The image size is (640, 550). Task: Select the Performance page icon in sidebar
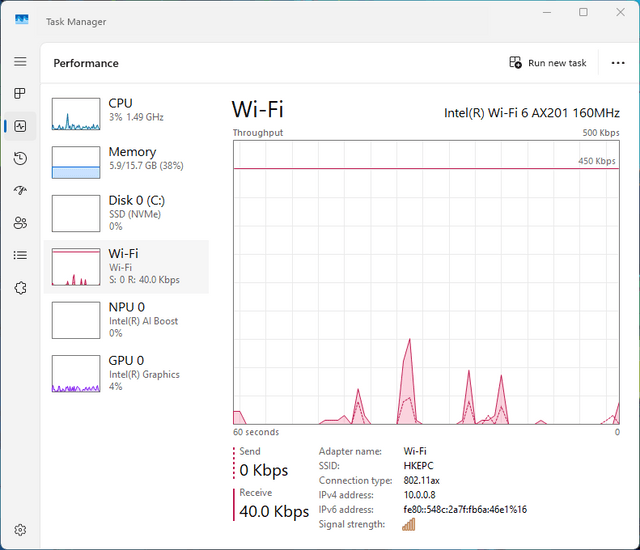[20, 126]
